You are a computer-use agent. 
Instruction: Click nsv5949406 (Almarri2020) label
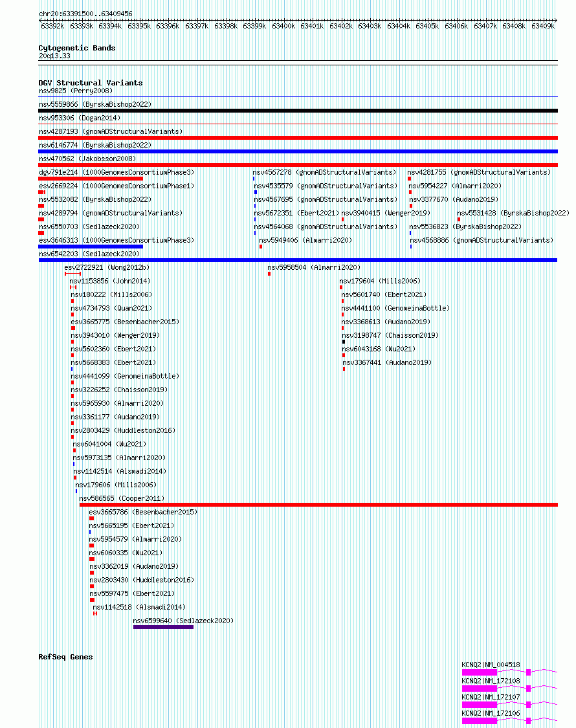(305, 240)
